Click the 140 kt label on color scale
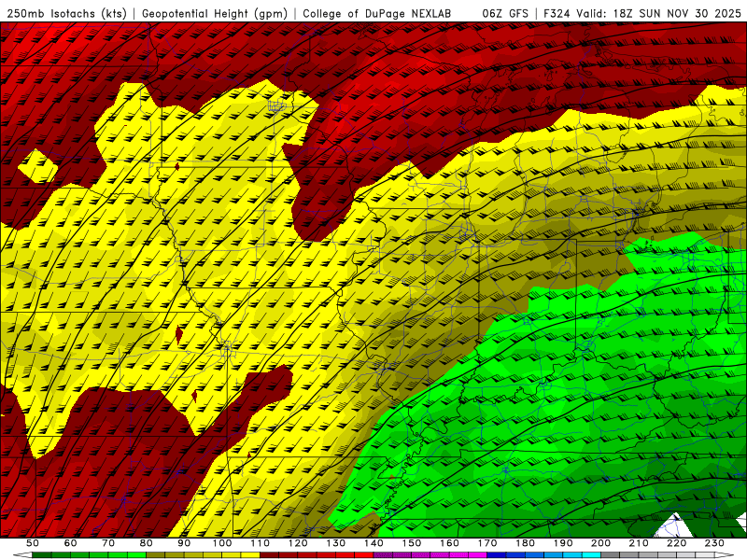 (x=374, y=543)
